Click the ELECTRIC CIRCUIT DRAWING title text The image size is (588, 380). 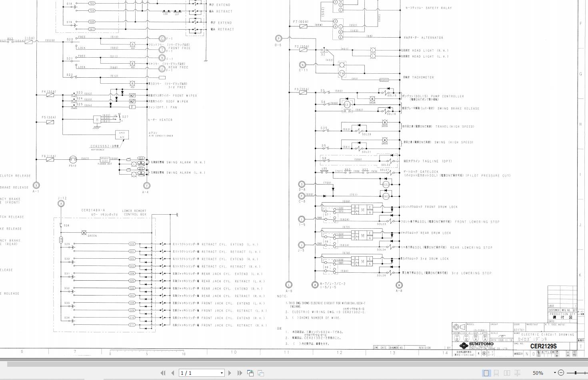[x=548, y=334]
